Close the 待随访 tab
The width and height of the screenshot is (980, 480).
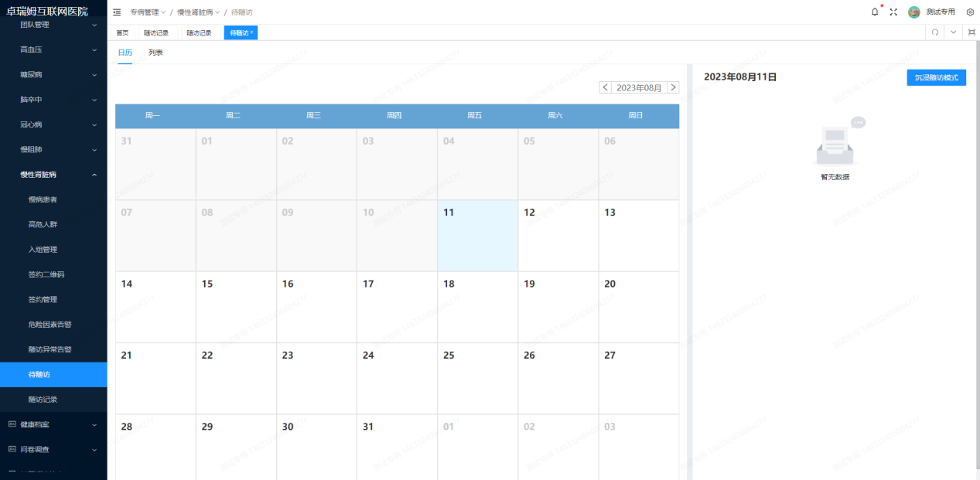251,32
